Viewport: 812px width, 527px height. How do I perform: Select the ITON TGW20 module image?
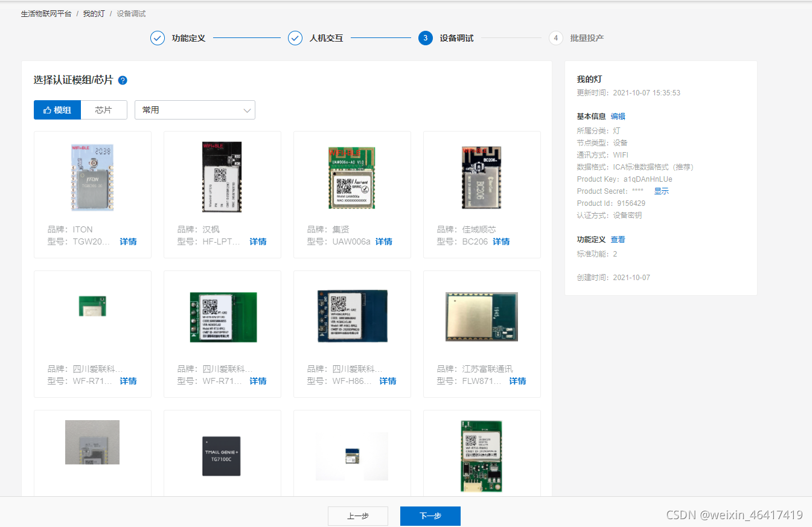(x=92, y=177)
